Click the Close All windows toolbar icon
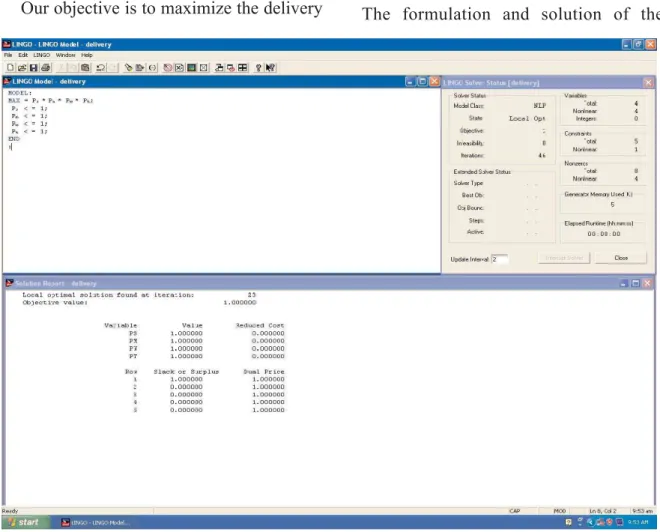 [231, 68]
